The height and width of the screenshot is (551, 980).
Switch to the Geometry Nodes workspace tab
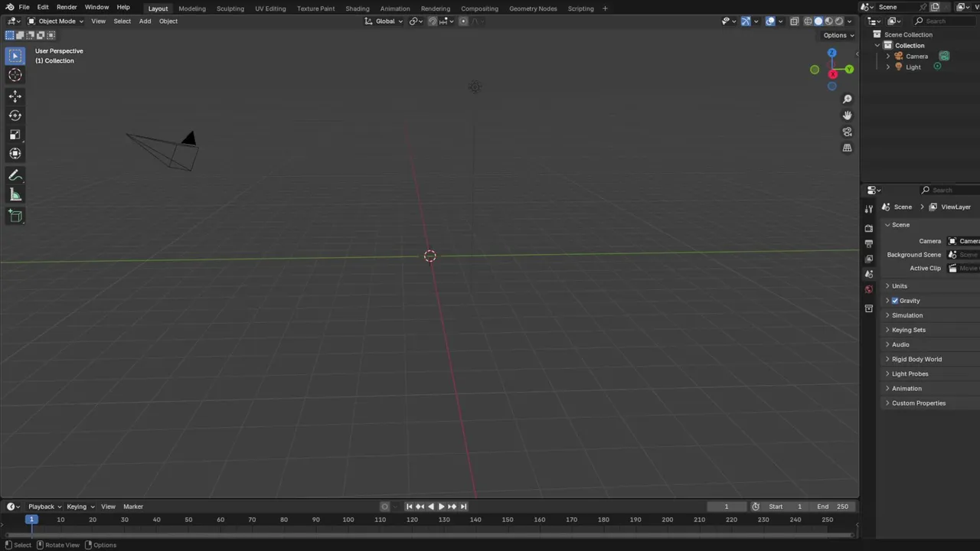coord(533,8)
